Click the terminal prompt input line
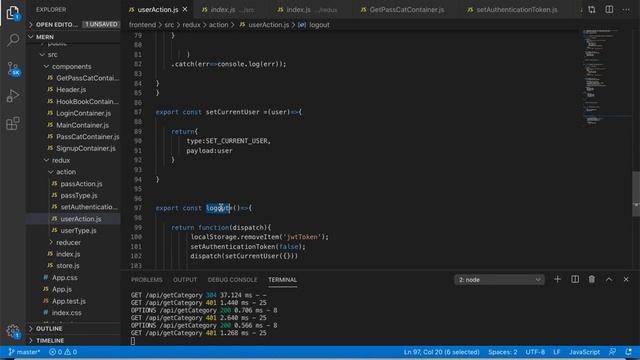The height and width of the screenshot is (360, 640). click(133, 340)
